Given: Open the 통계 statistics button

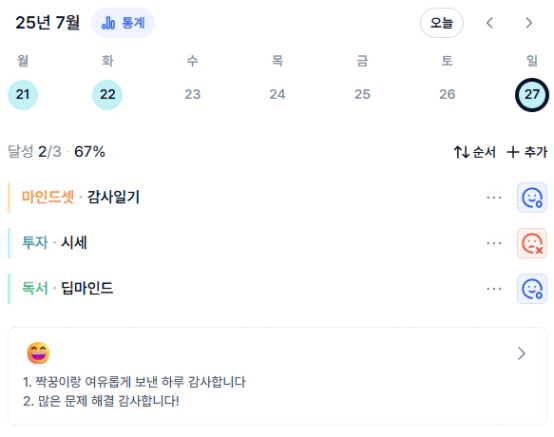Looking at the screenshot, I should coord(123,23).
